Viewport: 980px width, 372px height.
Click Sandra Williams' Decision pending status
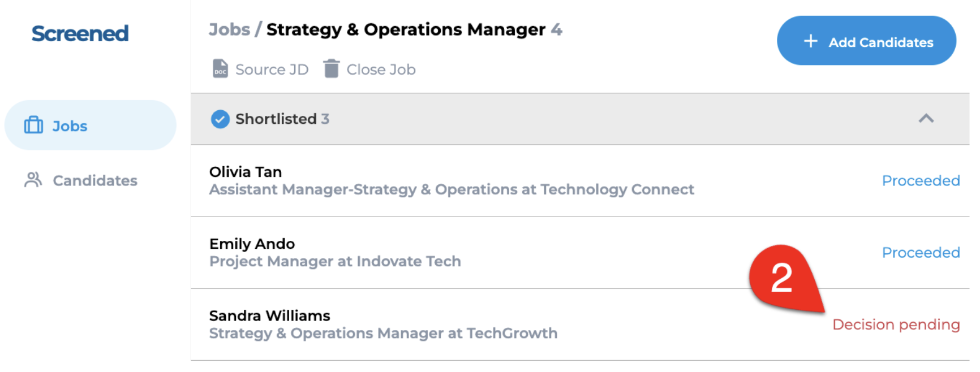click(x=896, y=325)
